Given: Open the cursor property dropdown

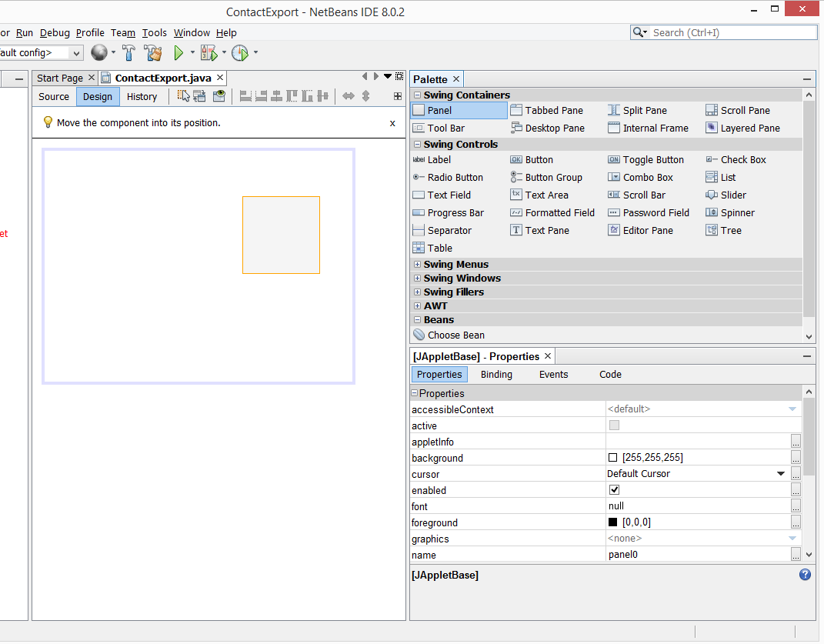Looking at the screenshot, I should point(781,474).
